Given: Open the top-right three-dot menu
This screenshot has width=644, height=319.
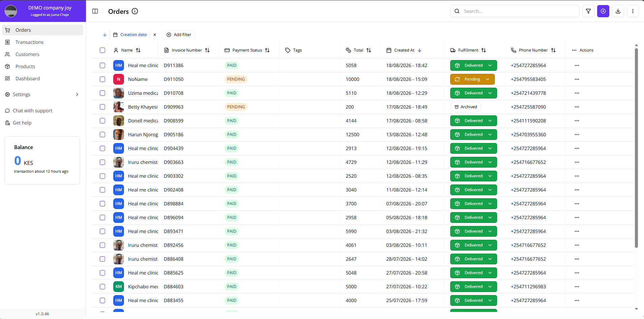Looking at the screenshot, I should [633, 11].
